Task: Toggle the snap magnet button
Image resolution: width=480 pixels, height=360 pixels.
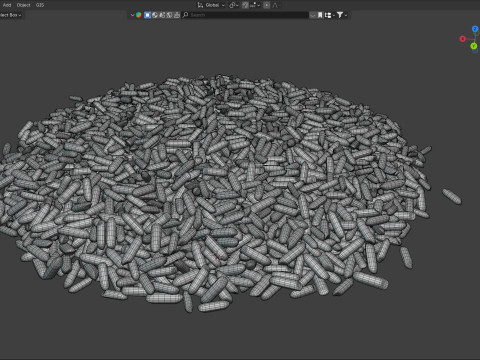Action: point(245,5)
